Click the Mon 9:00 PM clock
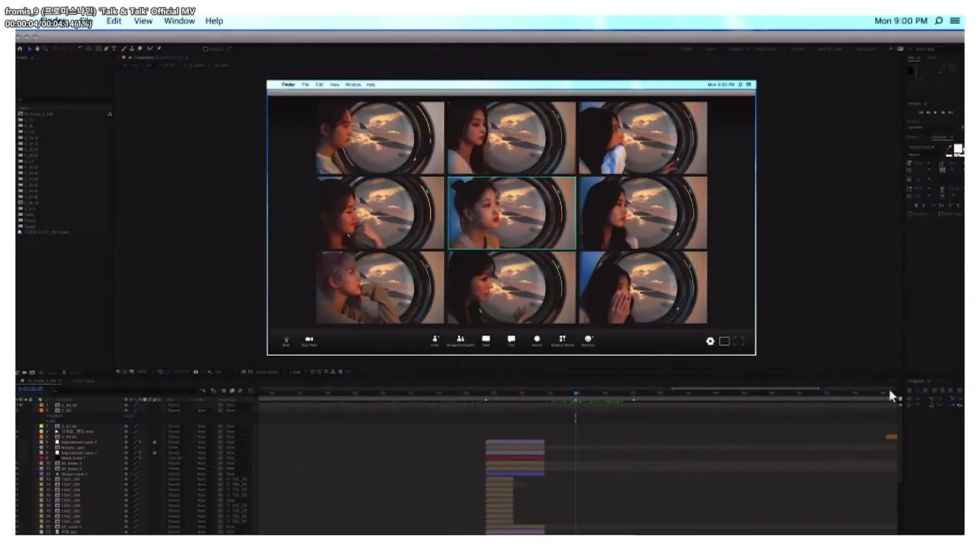 coord(900,21)
